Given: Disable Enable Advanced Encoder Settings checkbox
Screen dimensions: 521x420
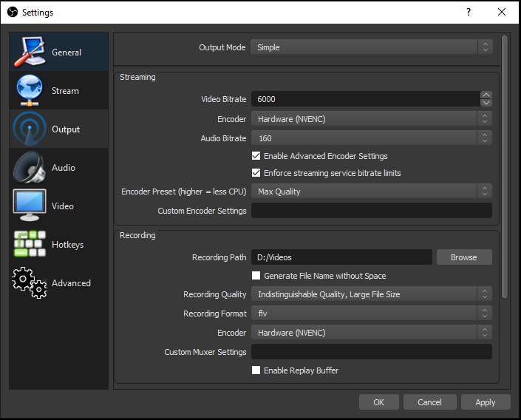Looking at the screenshot, I should (256, 156).
